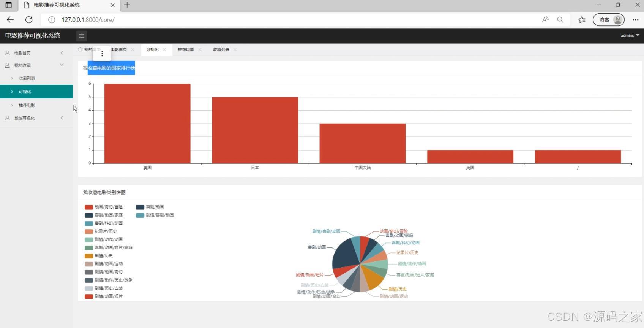This screenshot has height=328, width=644.
Task: Open the browser favorites star icon
Action: point(582,20)
